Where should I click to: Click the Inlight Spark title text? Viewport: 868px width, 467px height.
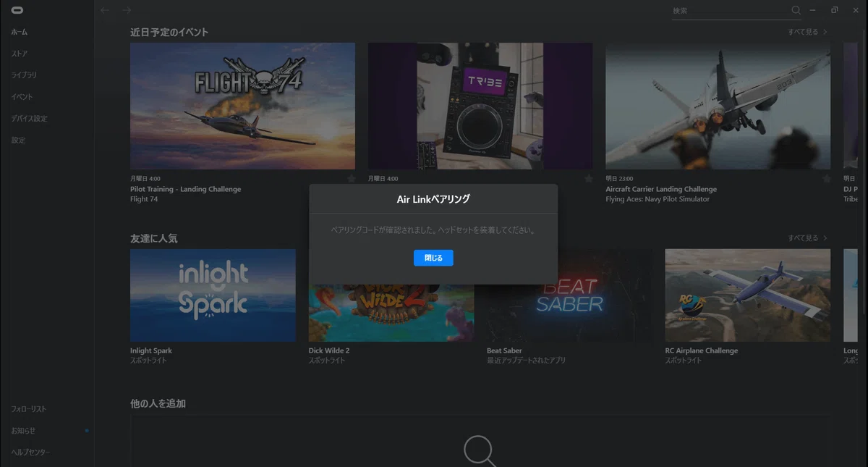tap(151, 350)
